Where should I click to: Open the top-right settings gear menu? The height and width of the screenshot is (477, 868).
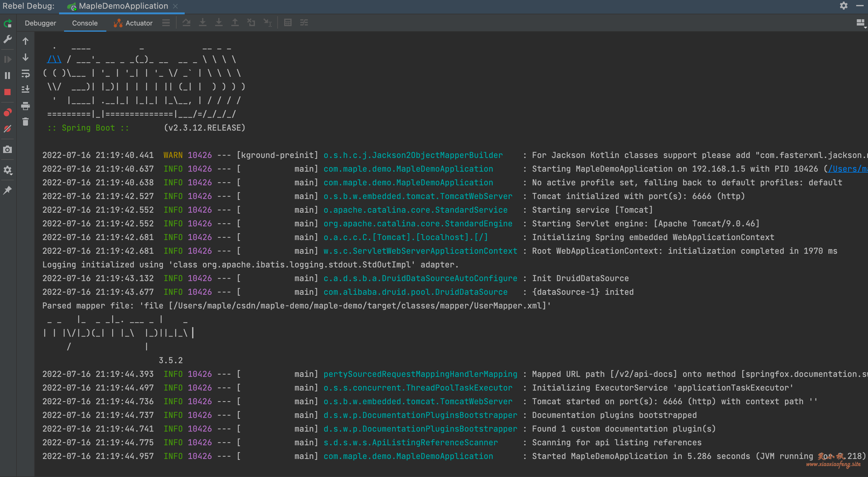pyautogui.click(x=844, y=6)
